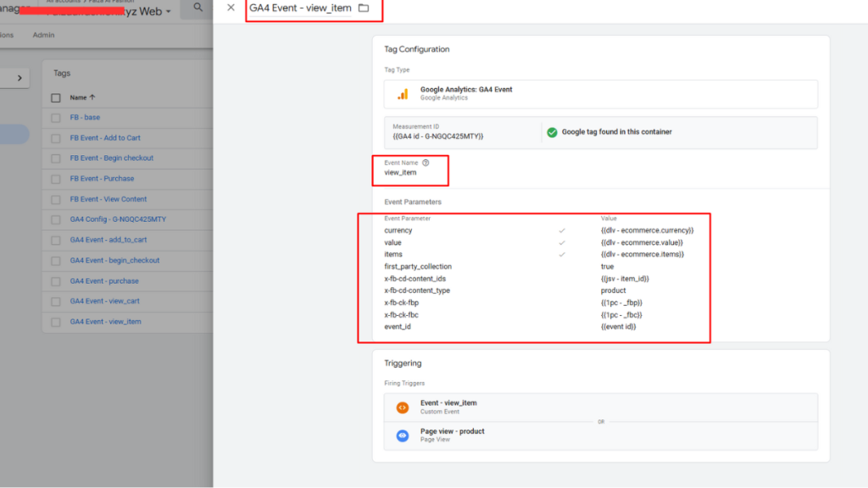The width and height of the screenshot is (868, 488).
Task: Open the GA4 Config - G-NGQC425MTY tag
Action: (x=118, y=219)
